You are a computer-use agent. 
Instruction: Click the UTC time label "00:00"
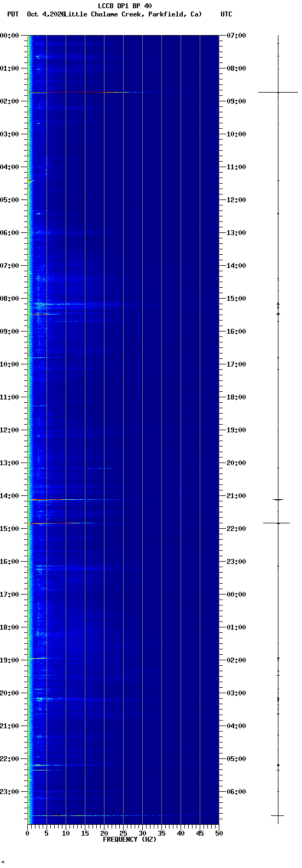(236, 595)
